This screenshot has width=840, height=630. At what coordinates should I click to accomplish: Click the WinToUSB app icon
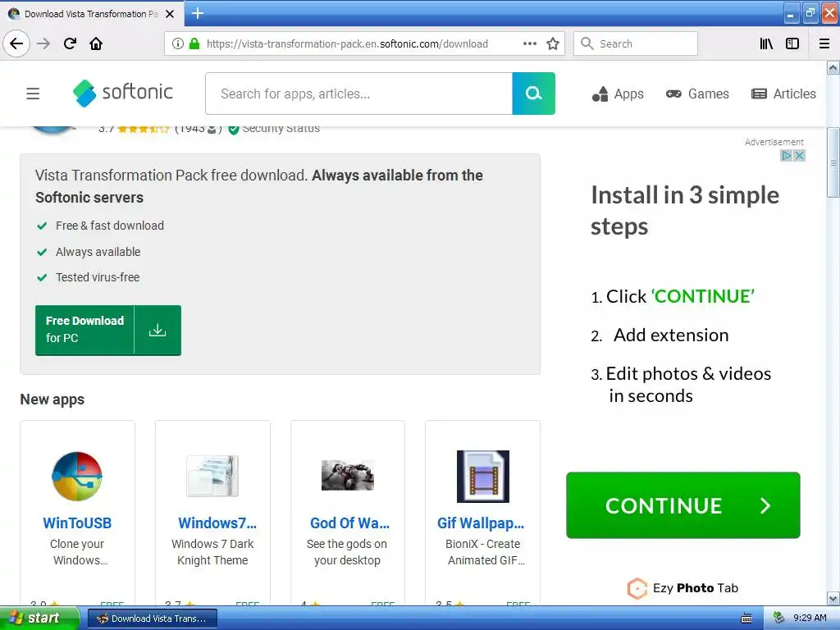[77, 476]
